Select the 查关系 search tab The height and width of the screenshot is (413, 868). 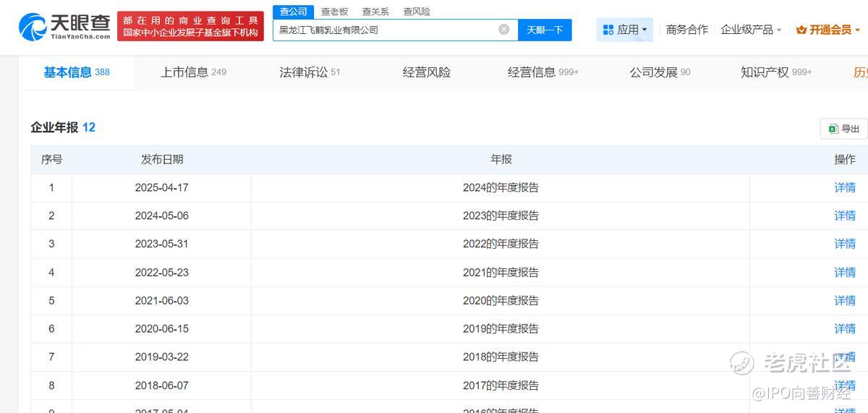375,12
